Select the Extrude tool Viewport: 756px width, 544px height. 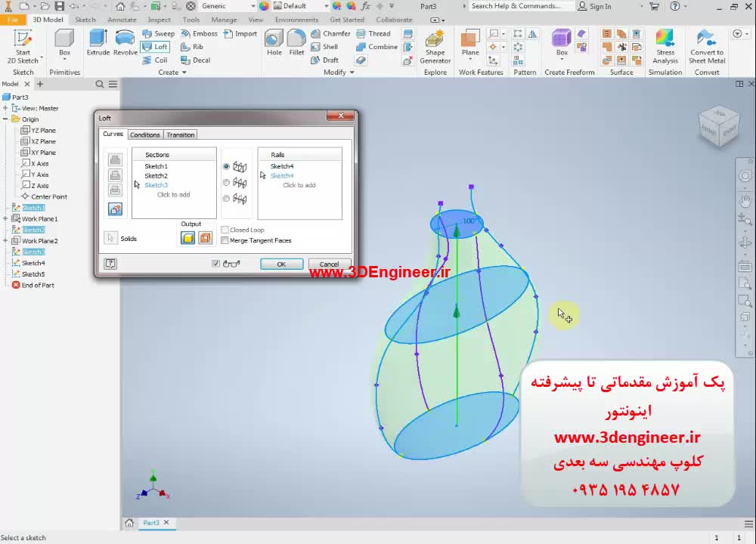tap(98, 42)
